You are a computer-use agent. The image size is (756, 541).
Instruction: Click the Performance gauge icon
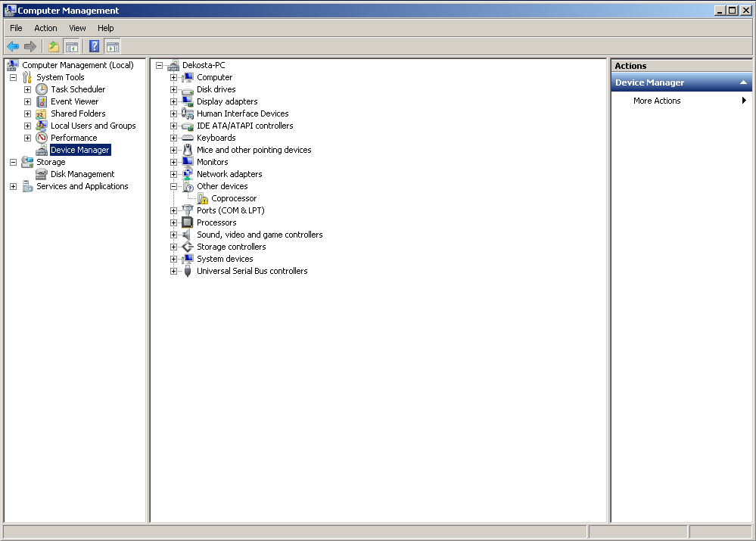42,138
